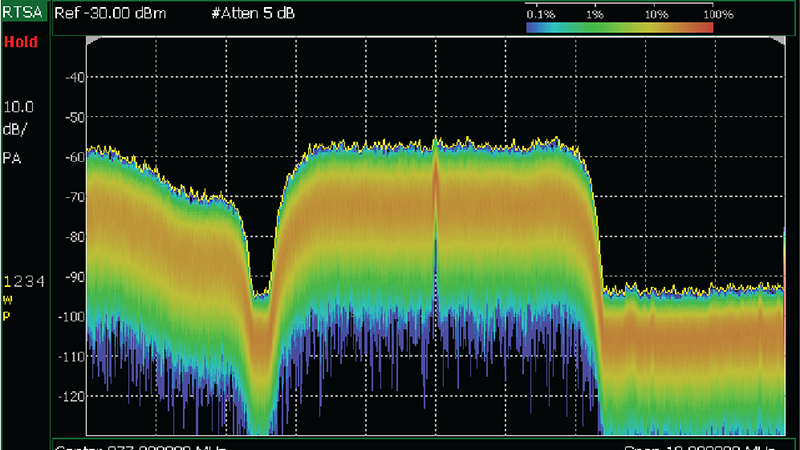Click the Ref -30.00 dBm reference level

coord(109,16)
